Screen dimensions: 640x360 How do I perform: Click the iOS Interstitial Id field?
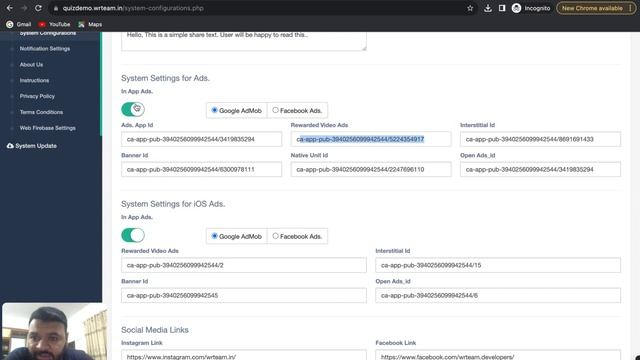498,265
